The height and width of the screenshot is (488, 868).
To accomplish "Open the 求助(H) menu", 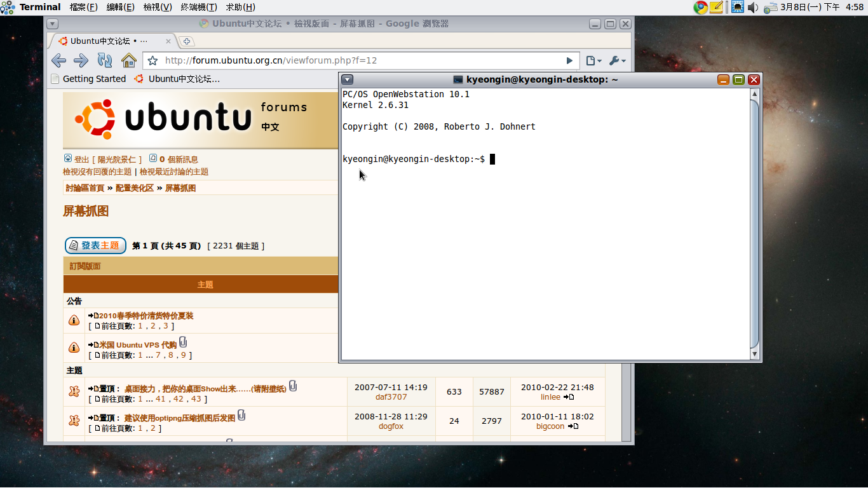I will pos(241,7).
